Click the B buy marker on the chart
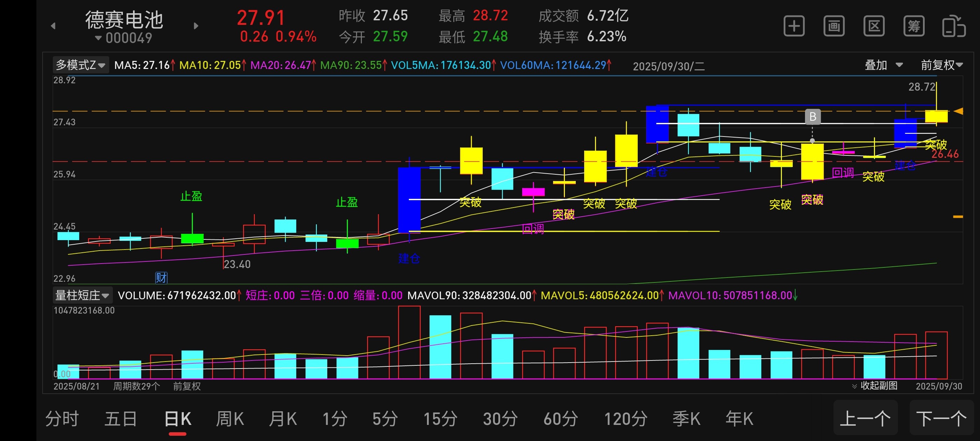Screen dimensions: 980x441 pos(813,117)
